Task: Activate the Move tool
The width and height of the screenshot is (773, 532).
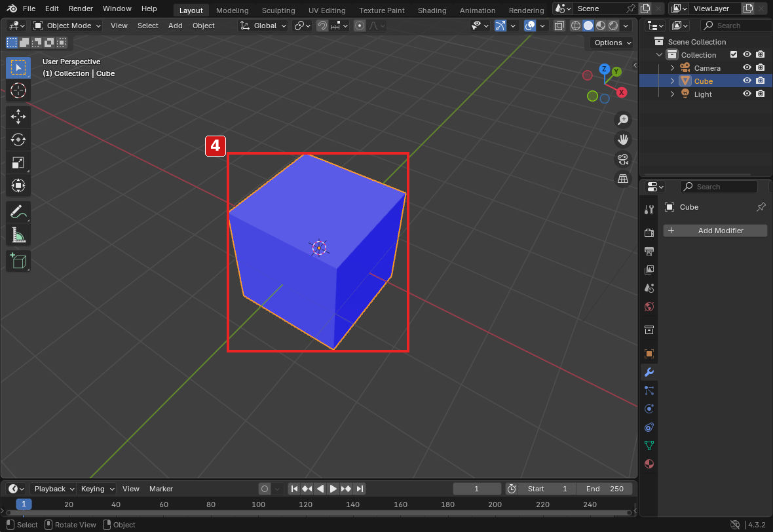Action: click(x=18, y=117)
